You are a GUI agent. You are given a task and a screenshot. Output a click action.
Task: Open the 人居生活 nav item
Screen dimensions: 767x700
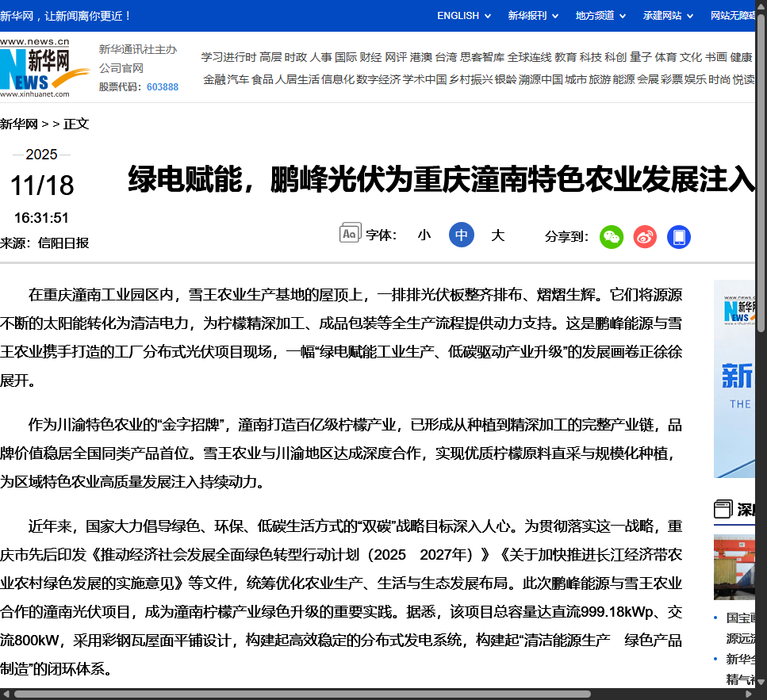[x=297, y=79]
